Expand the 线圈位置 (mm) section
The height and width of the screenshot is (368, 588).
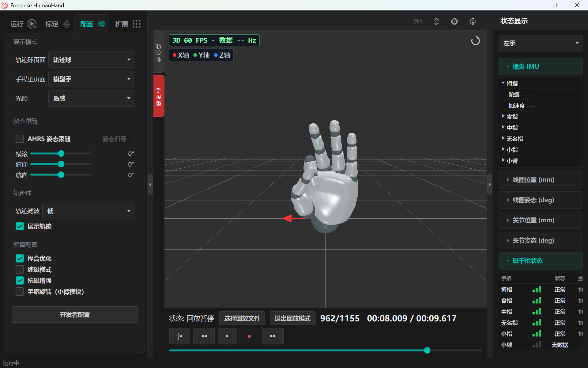click(x=540, y=180)
